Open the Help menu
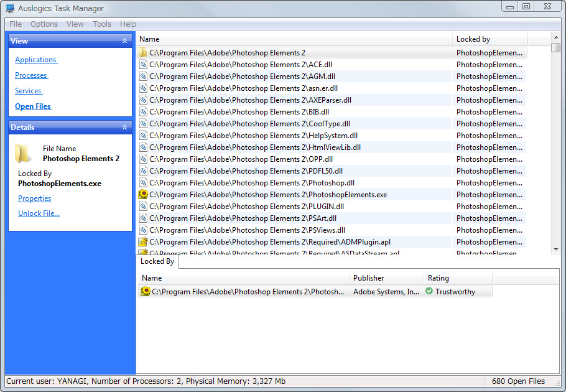 click(128, 24)
